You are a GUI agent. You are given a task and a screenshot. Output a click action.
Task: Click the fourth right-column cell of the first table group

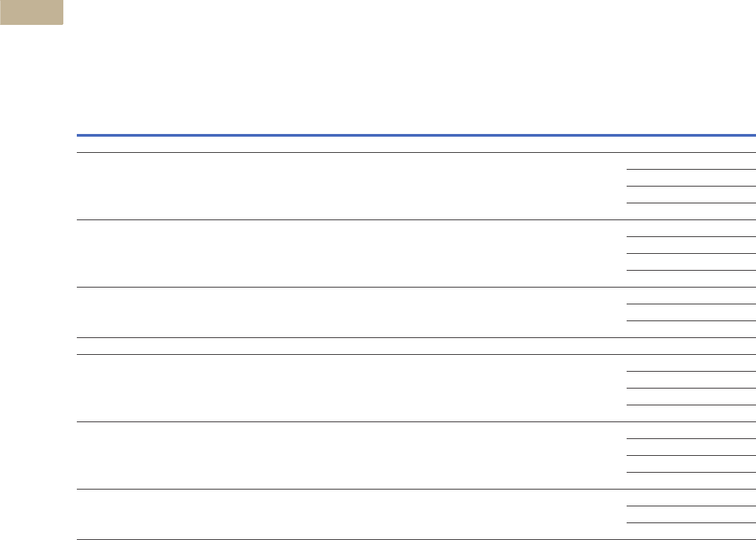[x=691, y=211]
